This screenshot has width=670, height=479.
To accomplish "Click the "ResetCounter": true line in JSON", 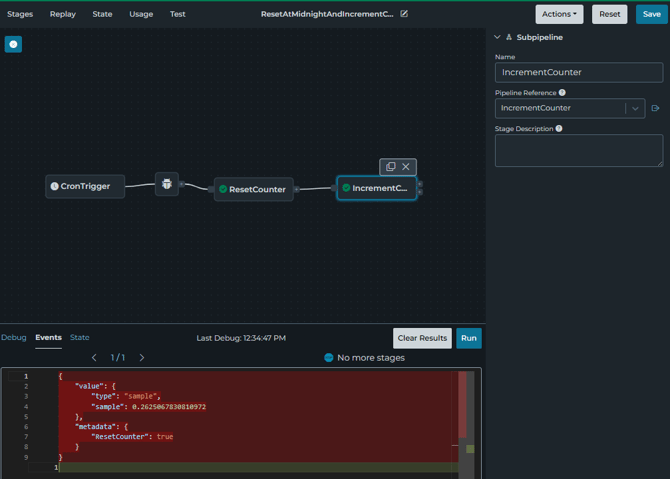I will click(x=132, y=437).
